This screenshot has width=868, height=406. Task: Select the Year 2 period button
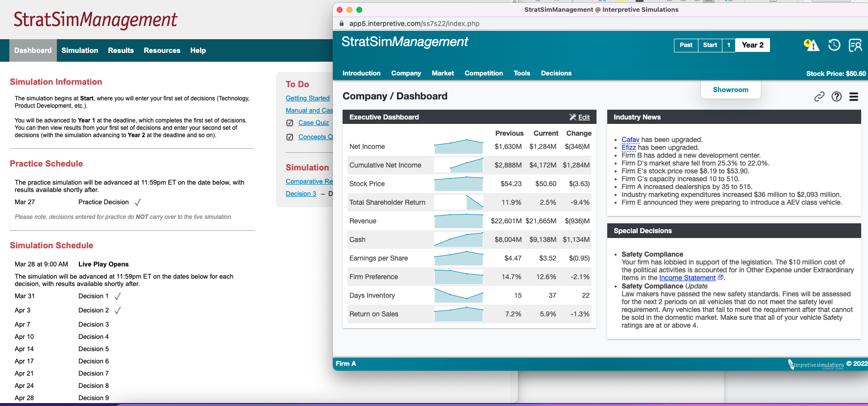[x=752, y=45]
